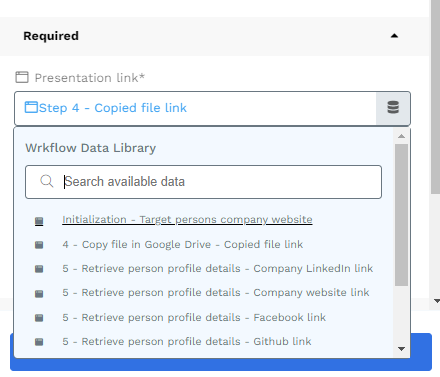Select Initialization - Target persons company website
This screenshot has height=377, width=440.
[187, 219]
